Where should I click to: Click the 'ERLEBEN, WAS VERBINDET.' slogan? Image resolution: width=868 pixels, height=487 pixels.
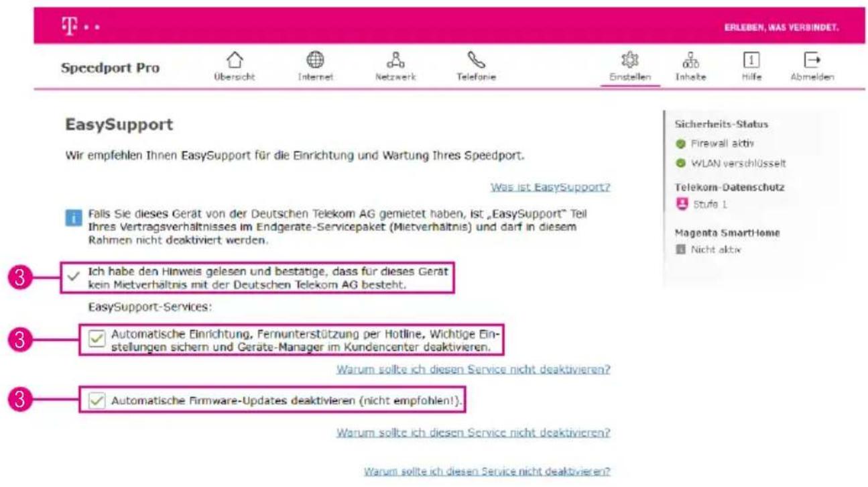tap(782, 28)
